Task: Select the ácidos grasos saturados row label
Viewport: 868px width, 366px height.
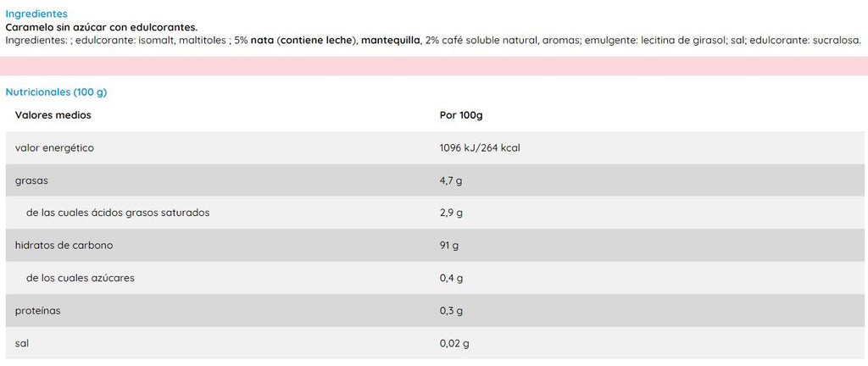Action: coord(118,213)
